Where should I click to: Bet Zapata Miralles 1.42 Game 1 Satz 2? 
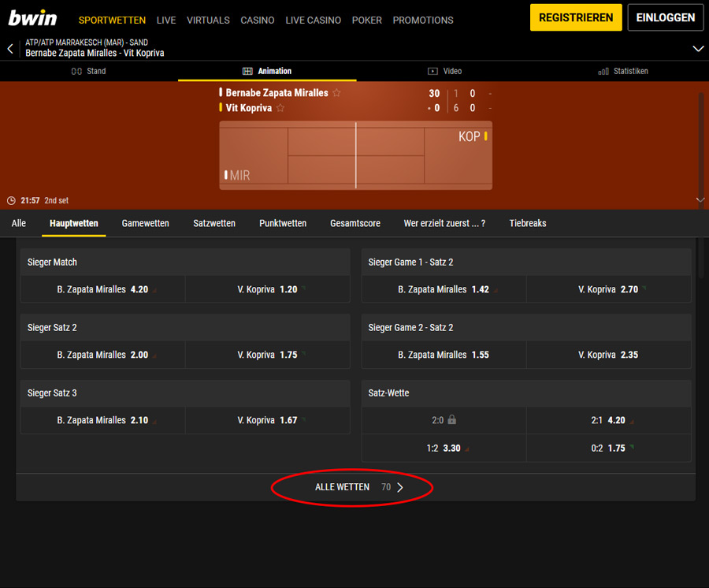[x=444, y=289]
